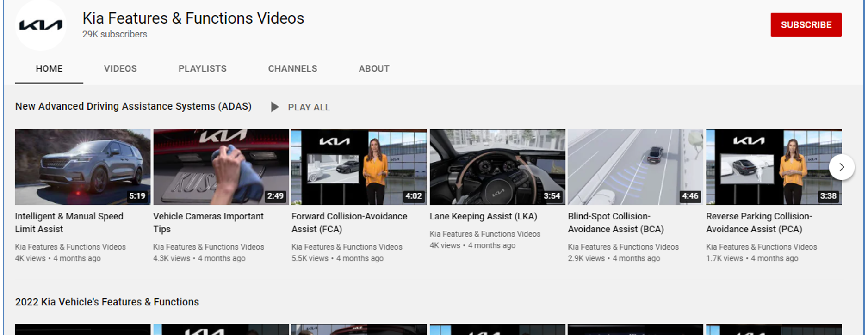
Task: Click the Play All triangle icon
Action: (x=274, y=107)
